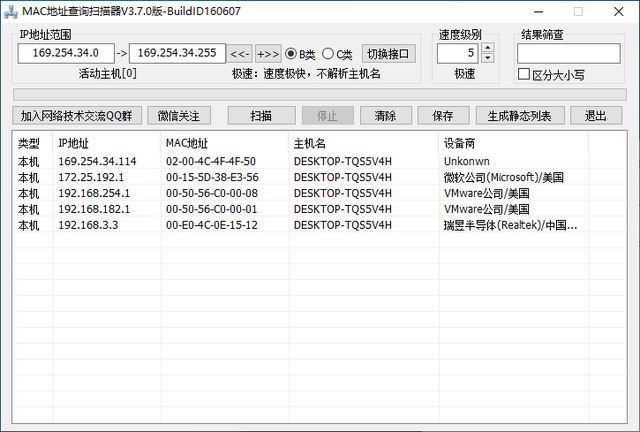
Task: Focus the end IP 169.254.34.255 field
Action: pos(177,53)
